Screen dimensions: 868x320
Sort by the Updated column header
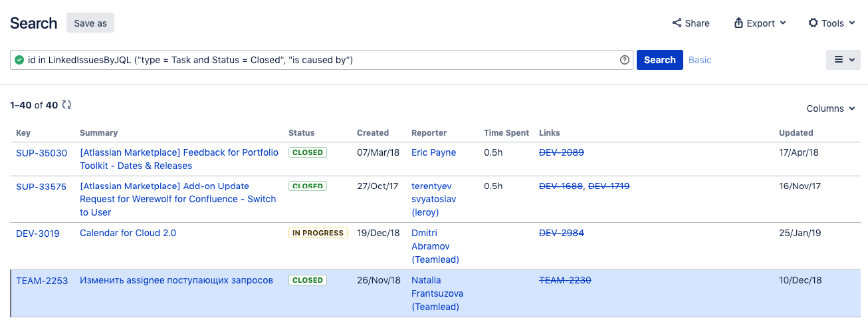coord(796,132)
